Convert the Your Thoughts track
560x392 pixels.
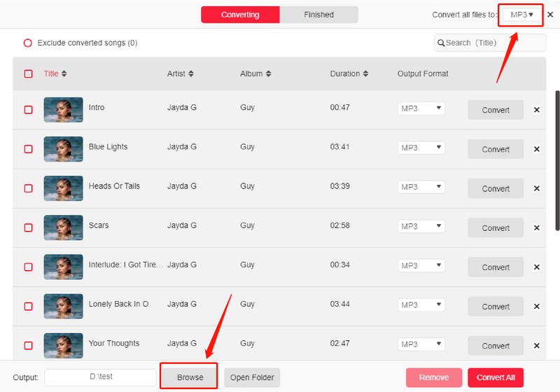point(496,346)
